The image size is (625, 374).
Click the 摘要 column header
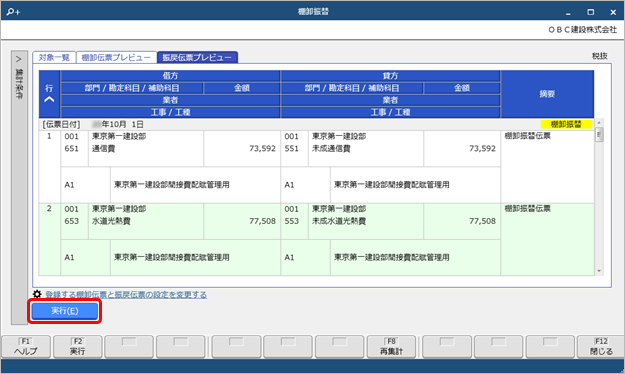[x=547, y=94]
